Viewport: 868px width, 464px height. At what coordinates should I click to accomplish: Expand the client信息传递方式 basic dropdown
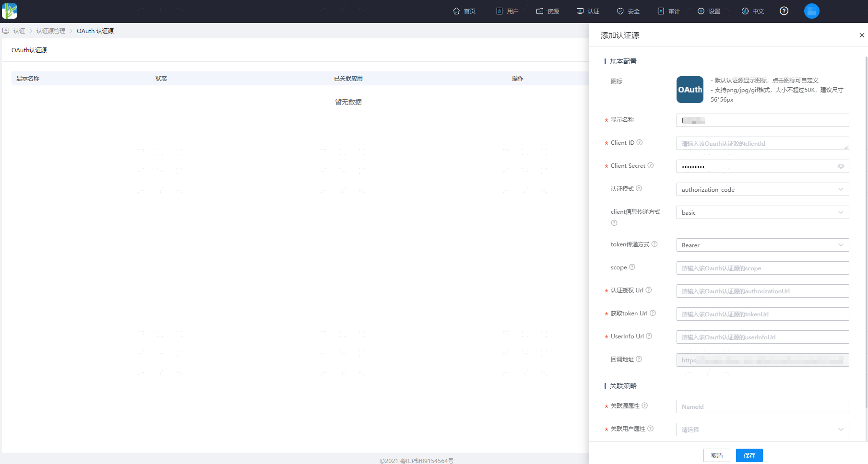coord(762,212)
